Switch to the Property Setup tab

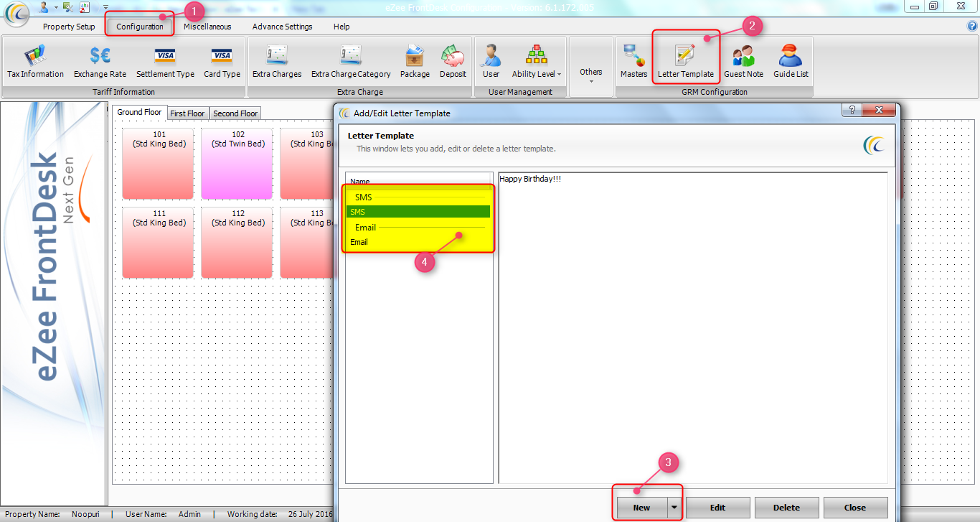pos(69,27)
